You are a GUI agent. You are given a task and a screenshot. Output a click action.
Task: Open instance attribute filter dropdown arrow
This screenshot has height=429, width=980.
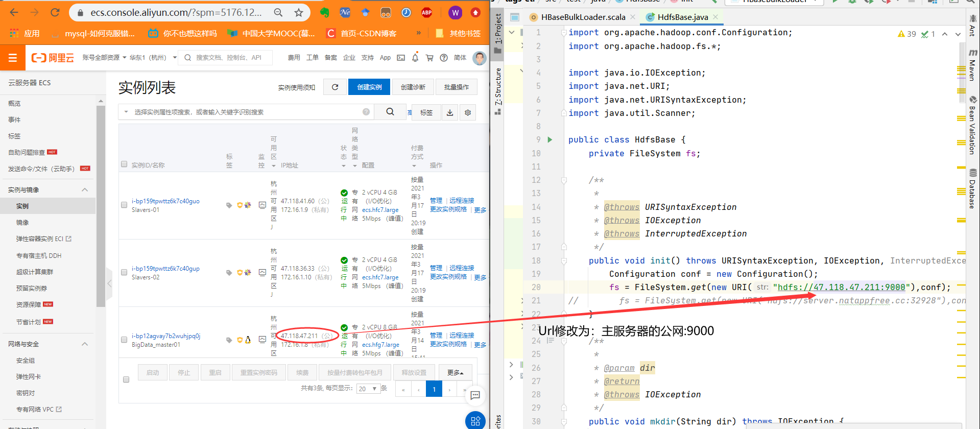click(x=126, y=112)
